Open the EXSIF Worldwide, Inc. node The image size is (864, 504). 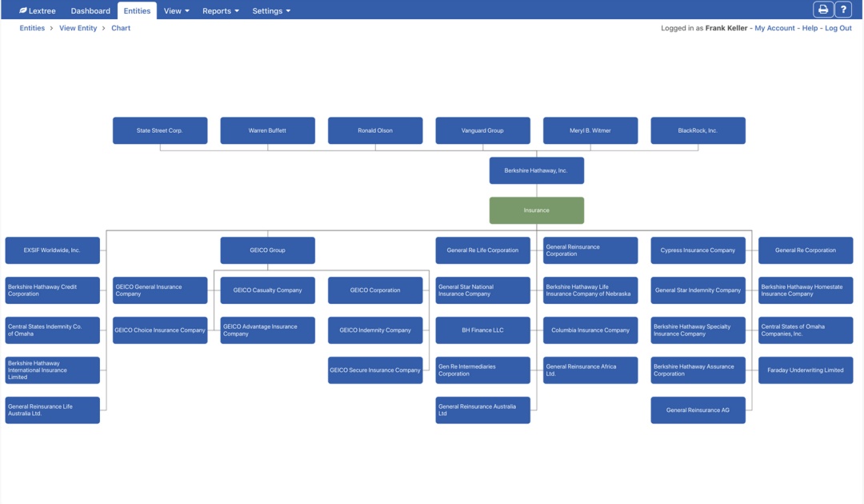pos(52,250)
